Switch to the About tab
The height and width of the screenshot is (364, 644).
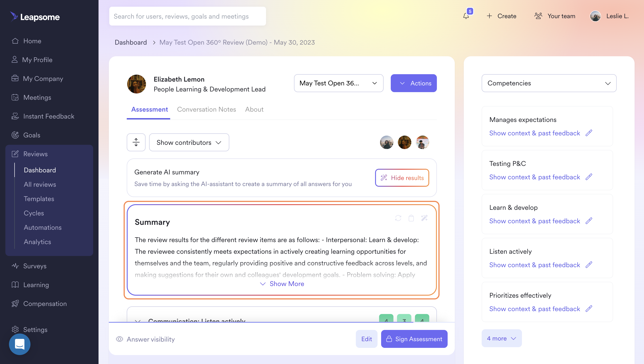[254, 109]
